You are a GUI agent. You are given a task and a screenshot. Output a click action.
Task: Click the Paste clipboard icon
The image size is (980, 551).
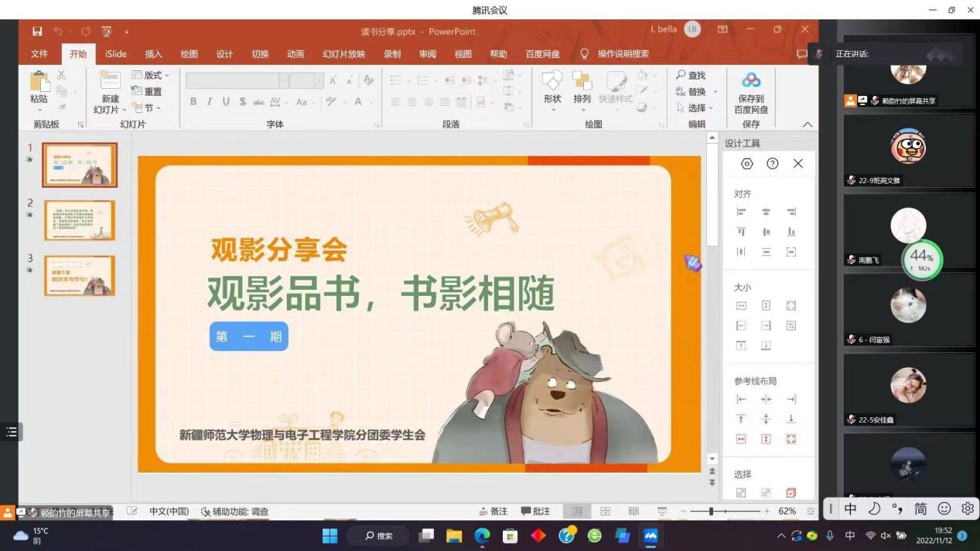click(x=39, y=83)
